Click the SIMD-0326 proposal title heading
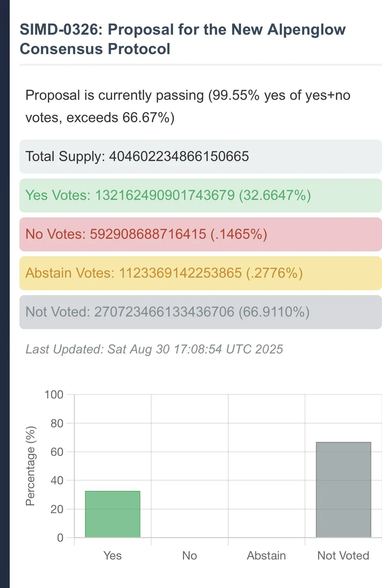 (182, 39)
